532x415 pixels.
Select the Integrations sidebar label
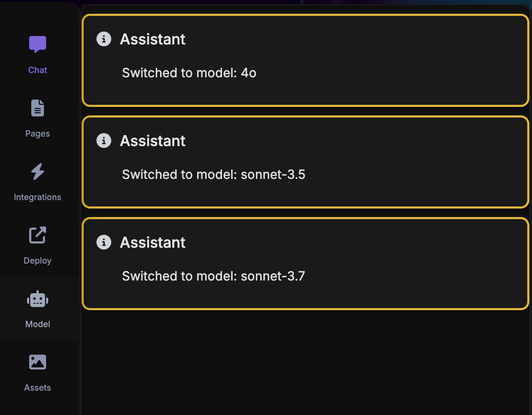[x=38, y=197]
